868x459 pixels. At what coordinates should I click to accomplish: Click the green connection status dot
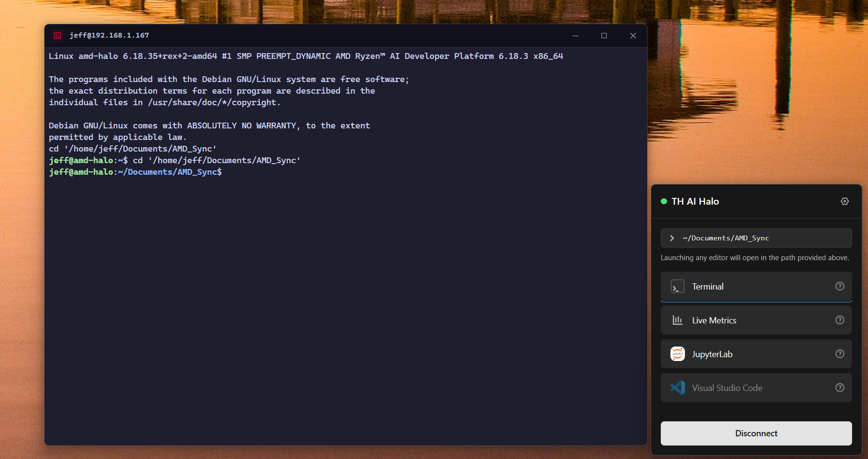point(664,201)
